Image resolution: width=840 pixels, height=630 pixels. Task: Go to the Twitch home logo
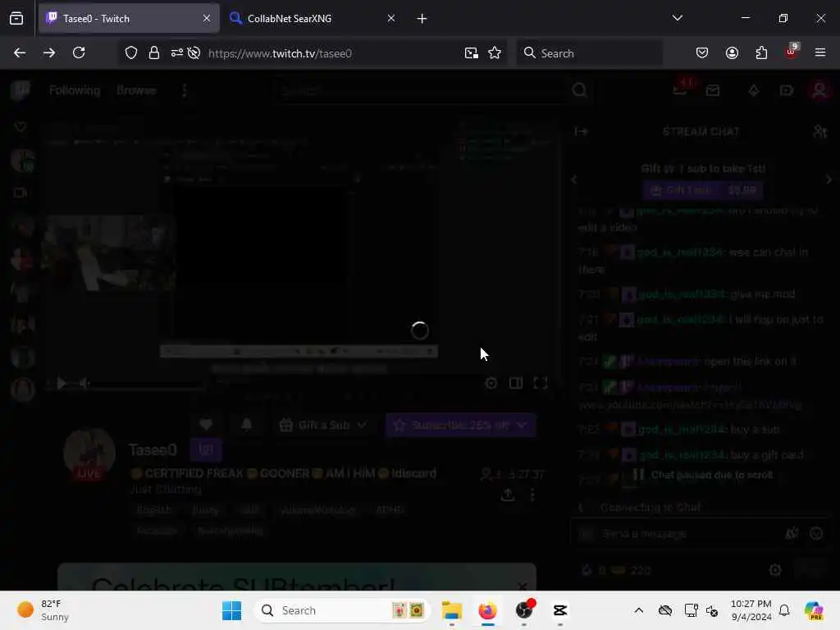[21, 90]
